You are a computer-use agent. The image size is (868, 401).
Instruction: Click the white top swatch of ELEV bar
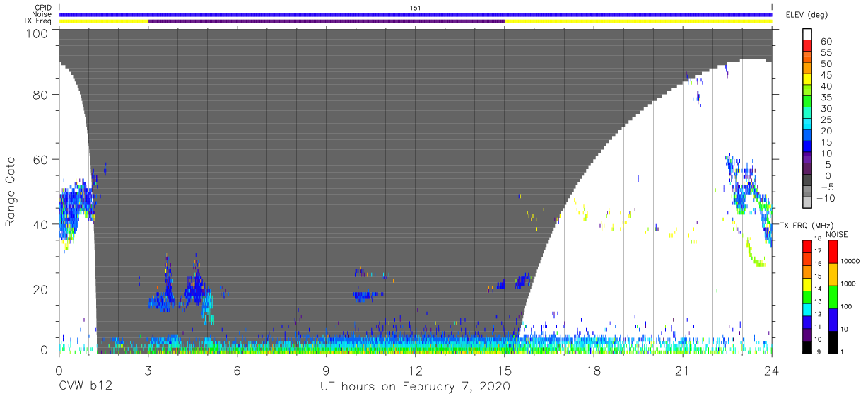[x=808, y=35]
